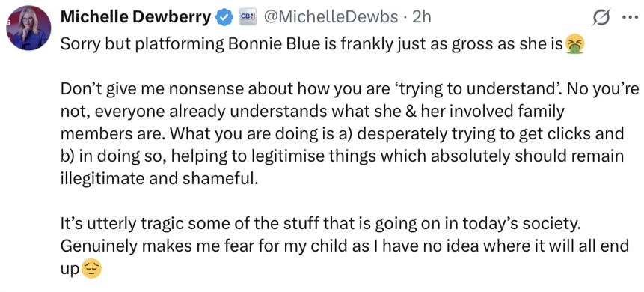
Task: Click the line starting 'Genuinely makes me fear'
Action: (345, 246)
